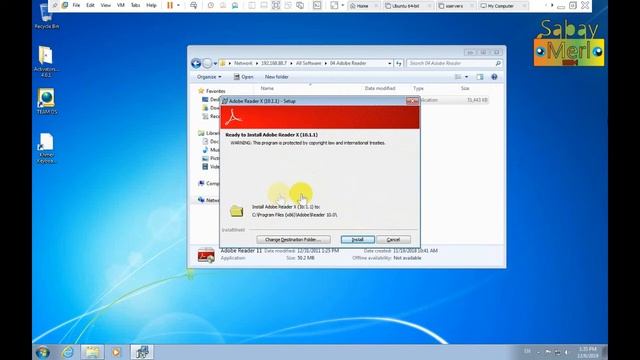This screenshot has width=640, height=360.
Task: Open VMware File menu
Action: 76,5
